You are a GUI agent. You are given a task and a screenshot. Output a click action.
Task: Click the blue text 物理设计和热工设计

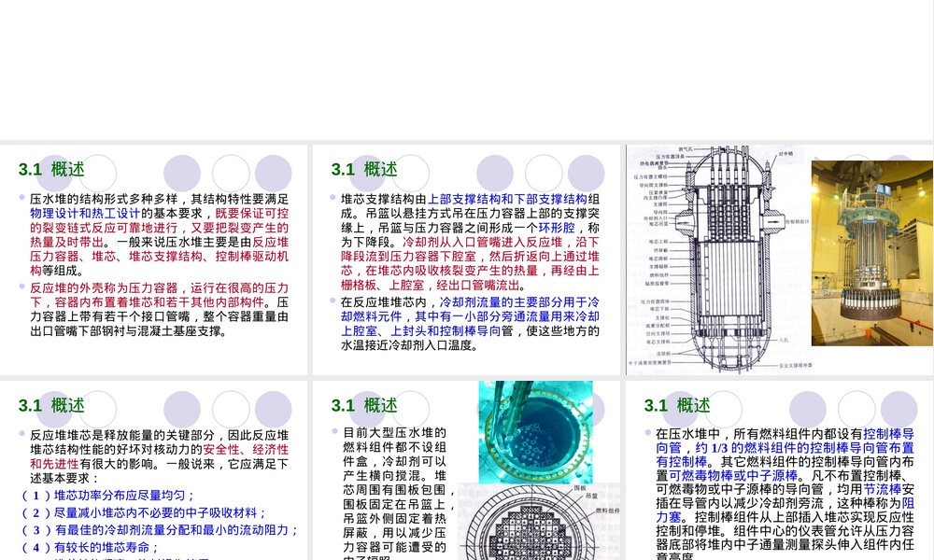85,214
